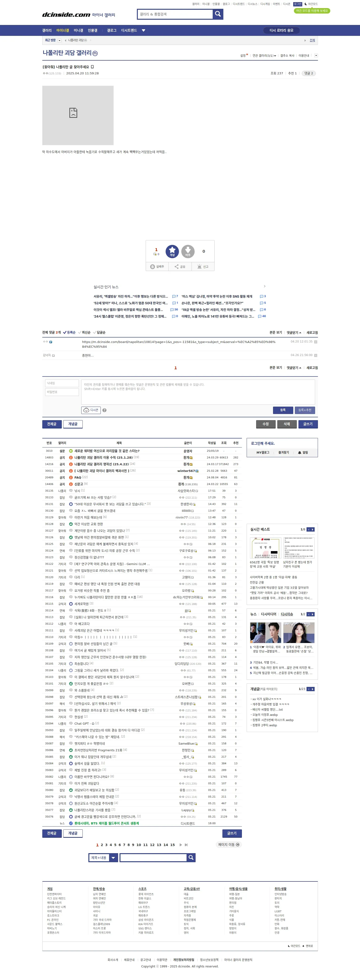Jump to last page arrow in pagination

186,845
